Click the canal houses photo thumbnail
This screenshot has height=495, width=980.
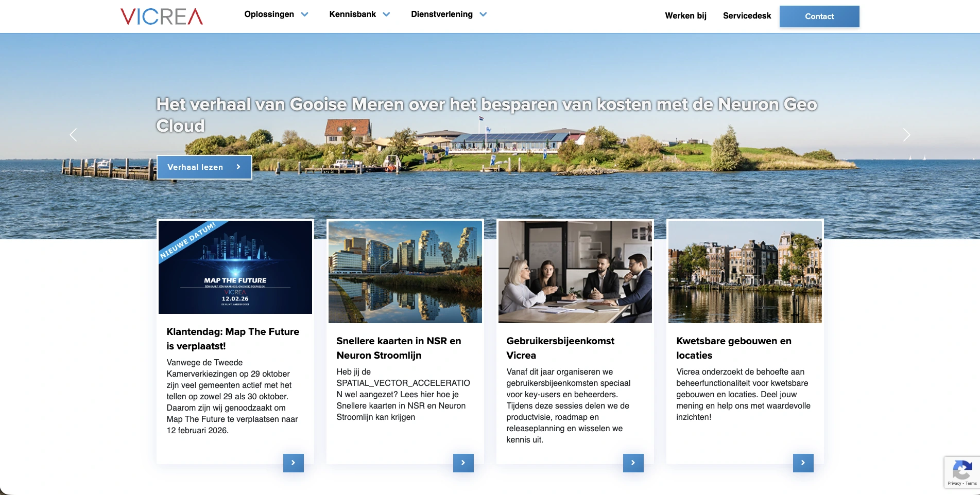tap(745, 272)
